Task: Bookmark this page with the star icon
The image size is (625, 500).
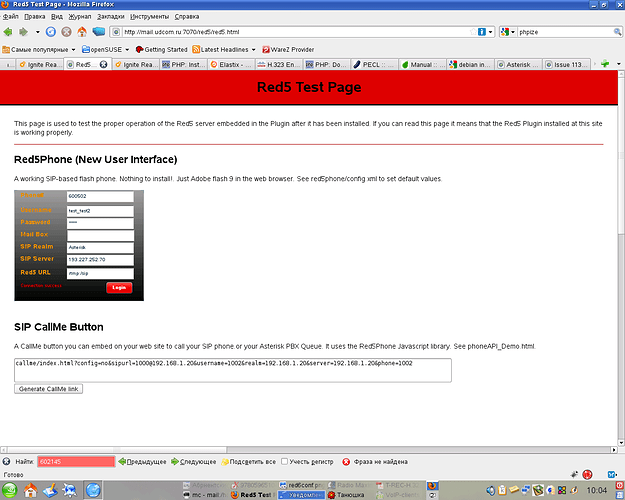Action: click(x=473, y=32)
